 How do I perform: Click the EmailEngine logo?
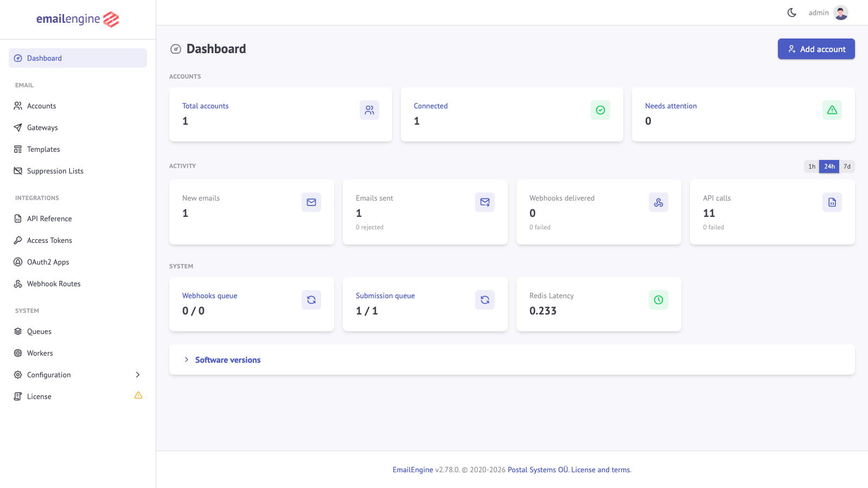tap(78, 20)
